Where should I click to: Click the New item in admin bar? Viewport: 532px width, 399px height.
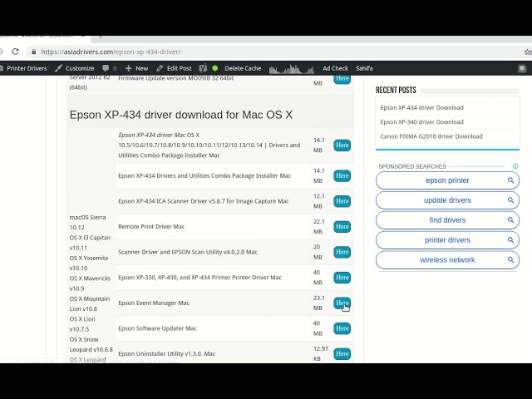tap(136, 68)
